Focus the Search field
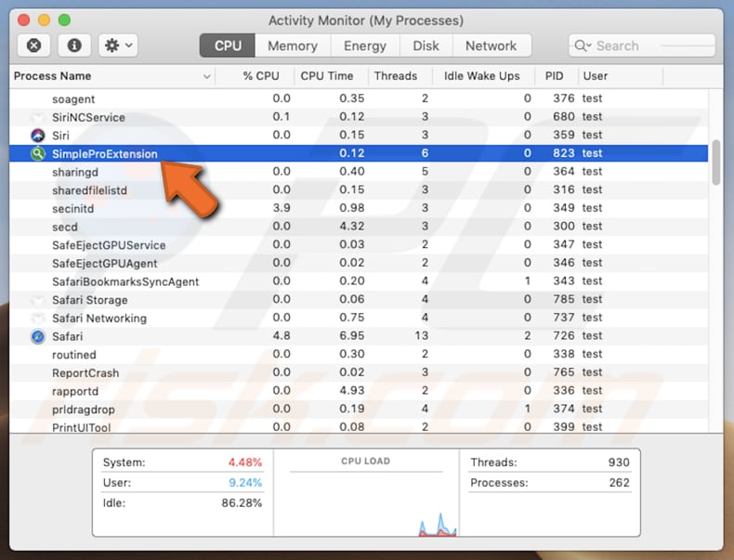Viewport: 734px width, 560px height. (642, 46)
